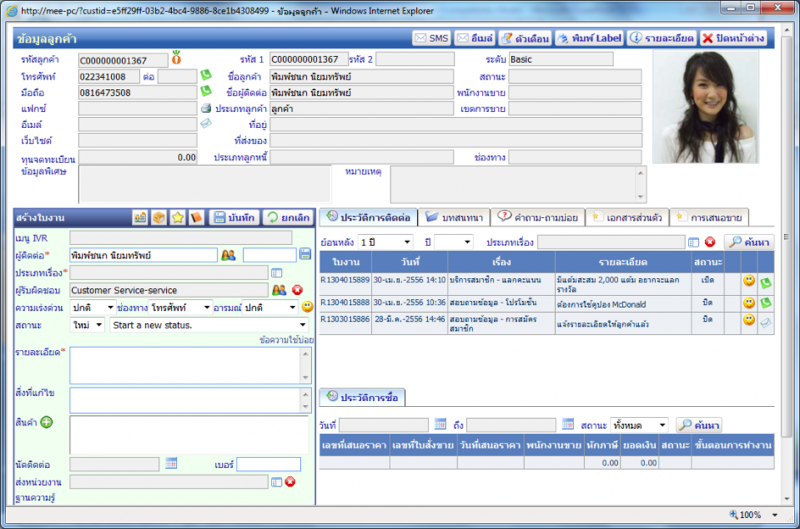Open สถานะ dropdown showing ทั้งหมด
The width and height of the screenshot is (800, 529).
click(639, 425)
